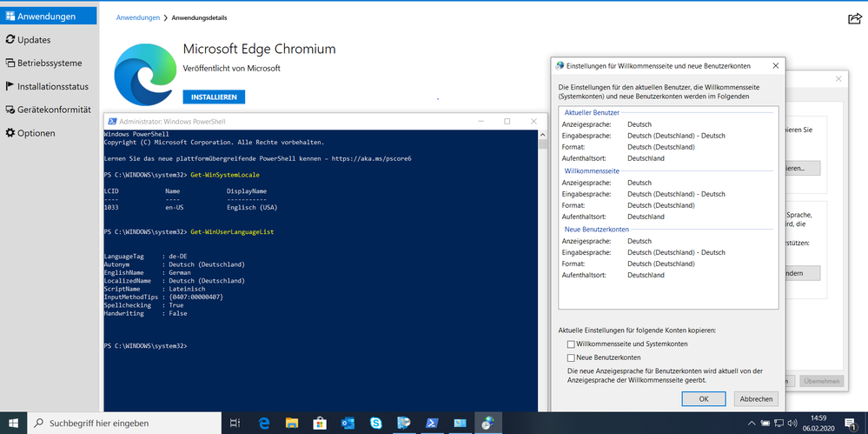Open Gerätekonformität in the sidebar
The height and width of the screenshot is (434, 868).
[x=49, y=110]
